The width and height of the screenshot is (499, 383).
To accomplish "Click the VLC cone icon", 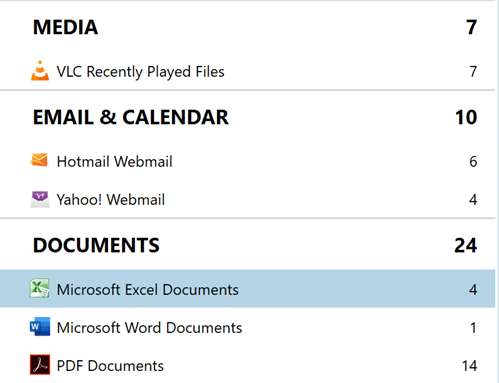I will (40, 71).
